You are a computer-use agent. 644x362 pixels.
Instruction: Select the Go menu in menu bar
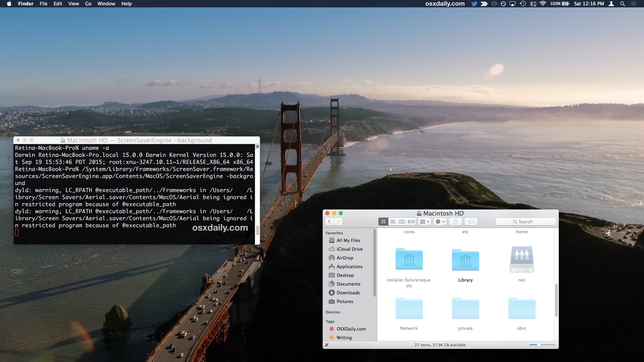88,4
